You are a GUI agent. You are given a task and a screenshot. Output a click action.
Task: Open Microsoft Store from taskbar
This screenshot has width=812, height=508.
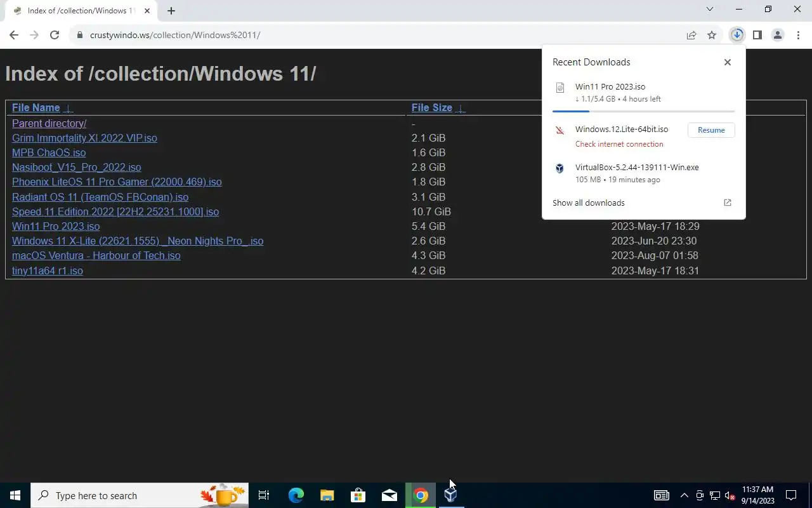pyautogui.click(x=358, y=495)
